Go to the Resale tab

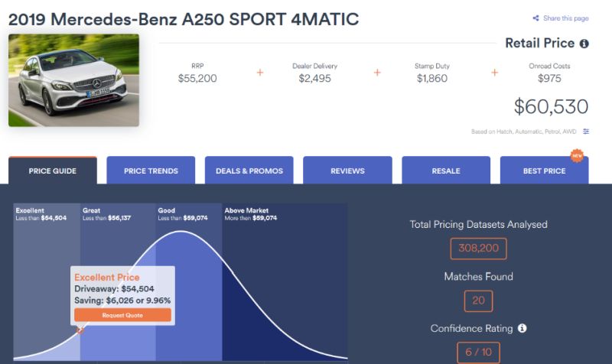(x=446, y=170)
